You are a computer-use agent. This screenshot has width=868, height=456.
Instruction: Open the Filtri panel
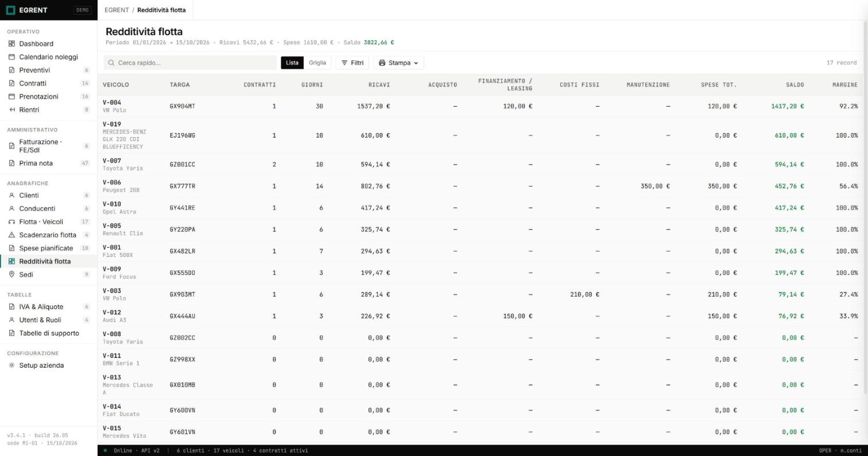point(352,63)
